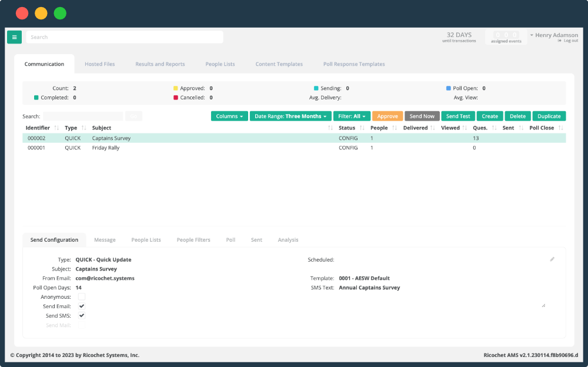The width and height of the screenshot is (588, 367).
Task: Click the edit pencil icon in Send Configuration
Action: 552,259
